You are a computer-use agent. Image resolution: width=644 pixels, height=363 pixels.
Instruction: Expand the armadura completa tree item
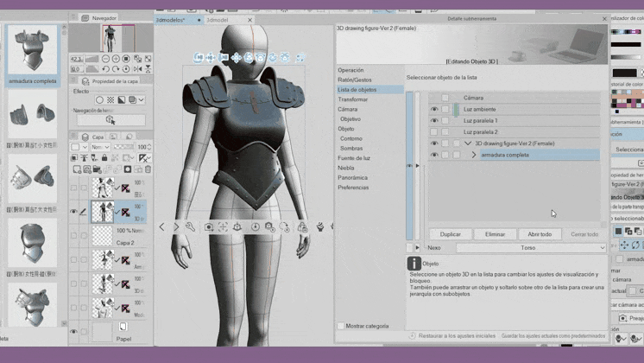pyautogui.click(x=474, y=155)
